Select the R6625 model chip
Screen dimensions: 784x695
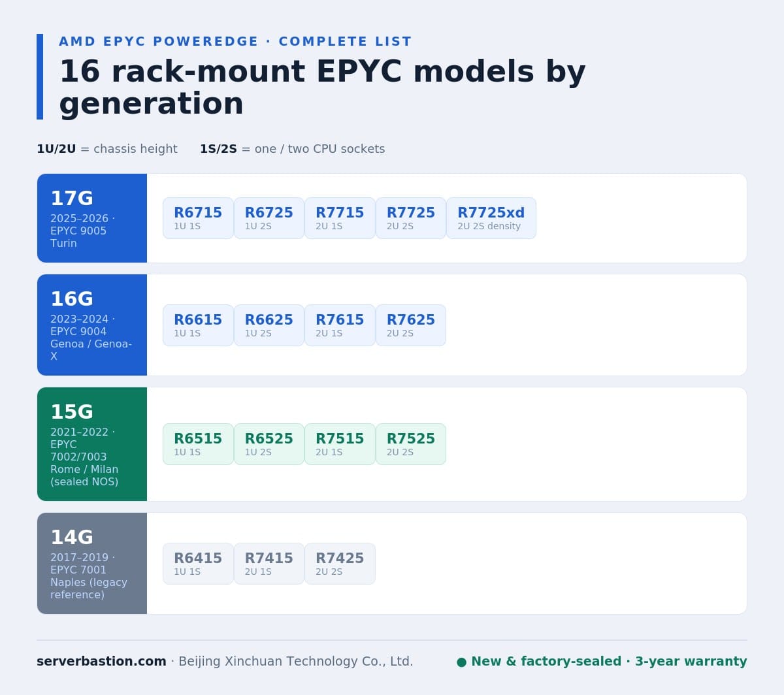[x=269, y=325]
